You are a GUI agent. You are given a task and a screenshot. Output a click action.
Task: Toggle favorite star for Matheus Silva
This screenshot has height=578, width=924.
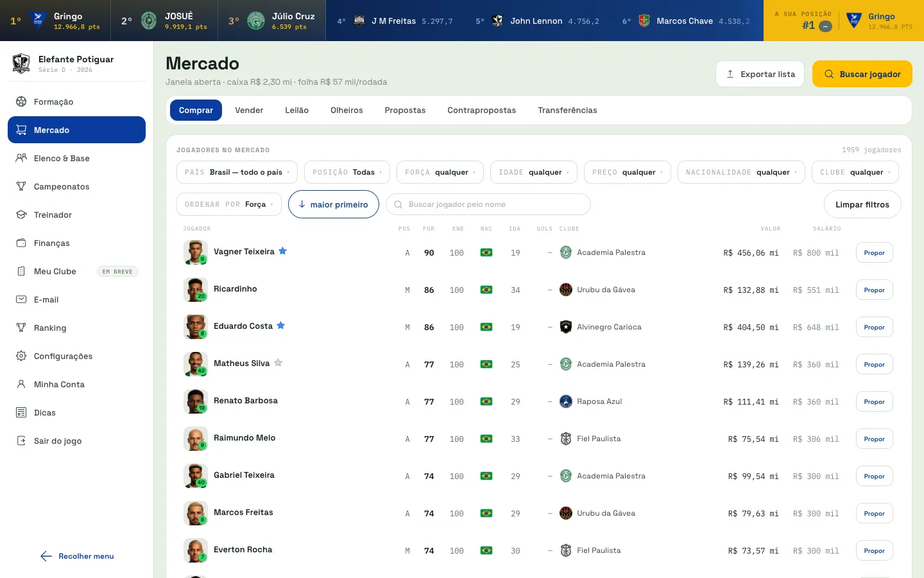tap(278, 363)
